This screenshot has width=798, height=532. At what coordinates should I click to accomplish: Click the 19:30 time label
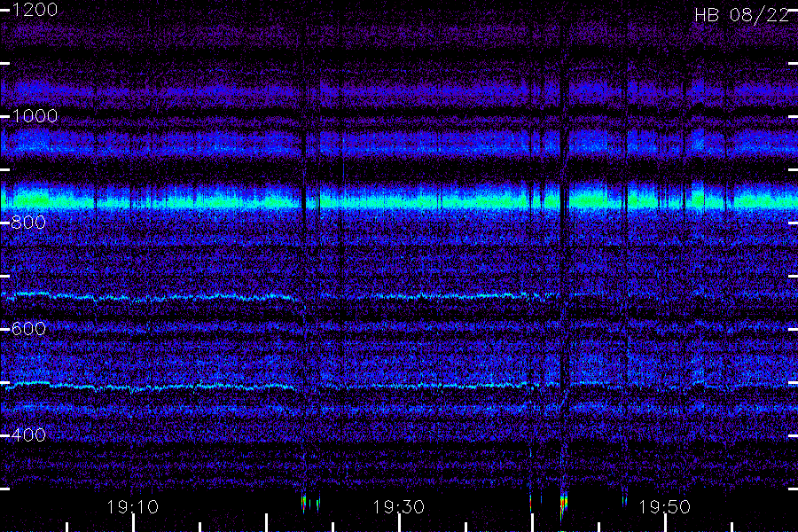[398, 507]
